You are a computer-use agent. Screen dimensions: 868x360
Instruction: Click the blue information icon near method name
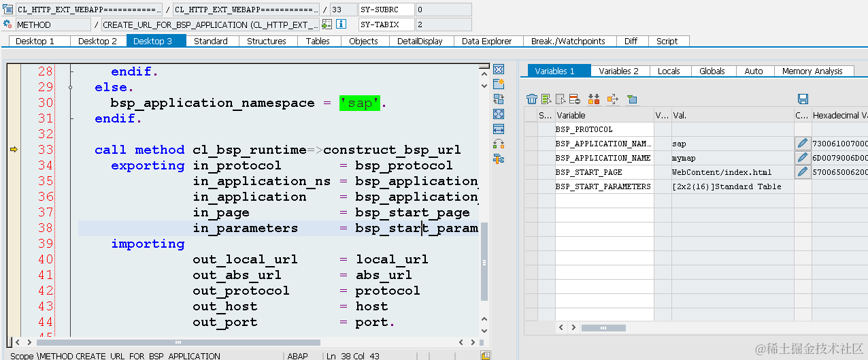(x=341, y=24)
